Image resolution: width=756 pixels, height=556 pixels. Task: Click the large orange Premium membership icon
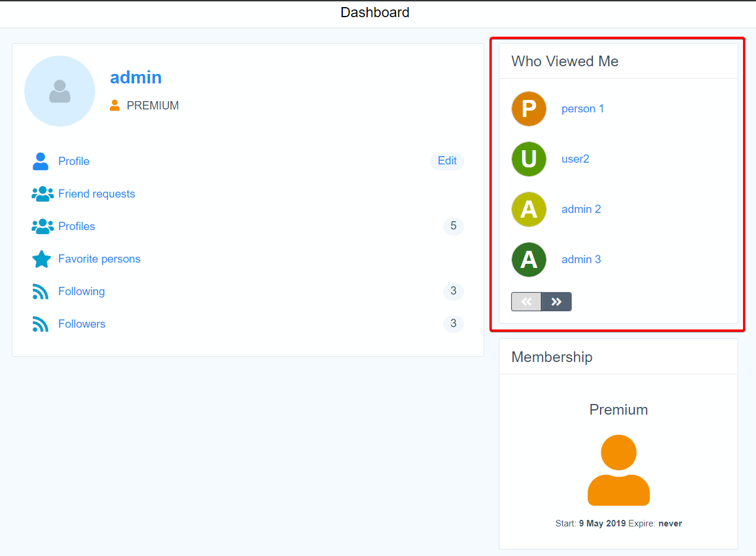pos(618,470)
